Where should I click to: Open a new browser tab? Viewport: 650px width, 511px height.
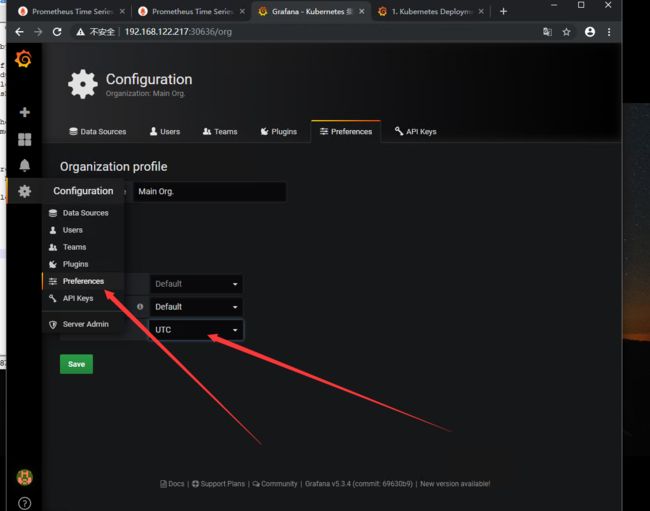point(503,11)
